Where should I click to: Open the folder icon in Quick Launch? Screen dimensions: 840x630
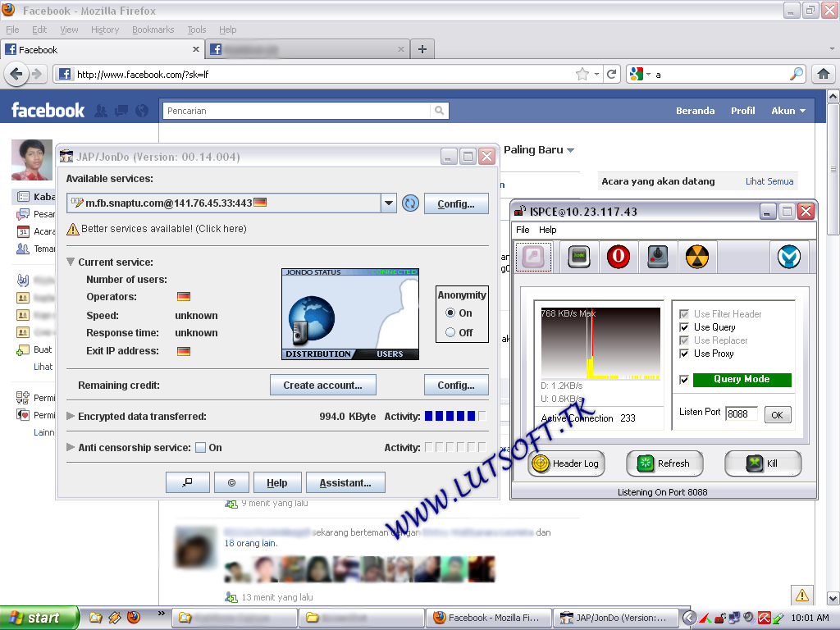click(x=95, y=617)
